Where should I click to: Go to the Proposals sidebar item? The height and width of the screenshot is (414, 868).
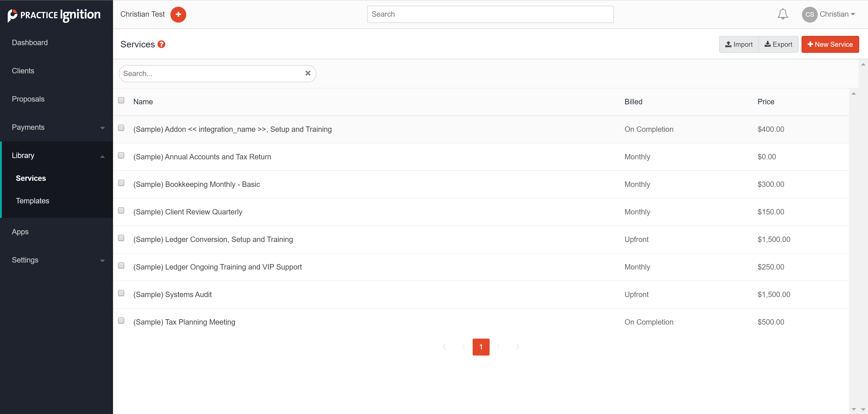point(28,99)
